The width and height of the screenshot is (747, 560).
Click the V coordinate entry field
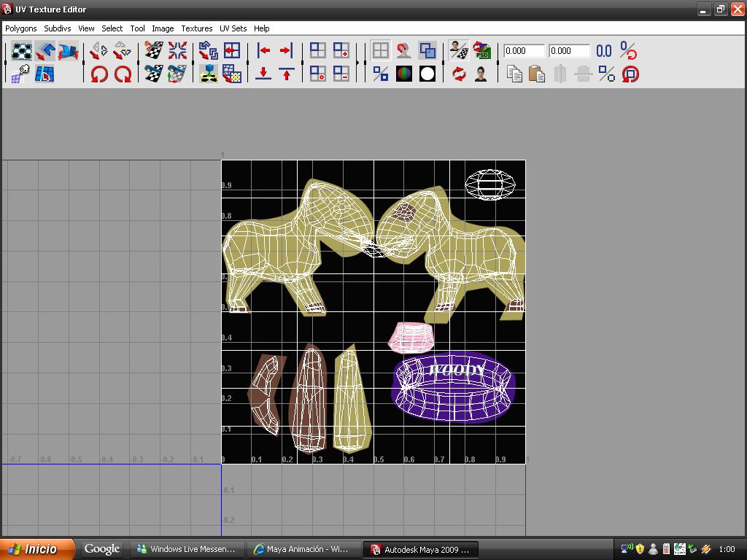coord(569,51)
